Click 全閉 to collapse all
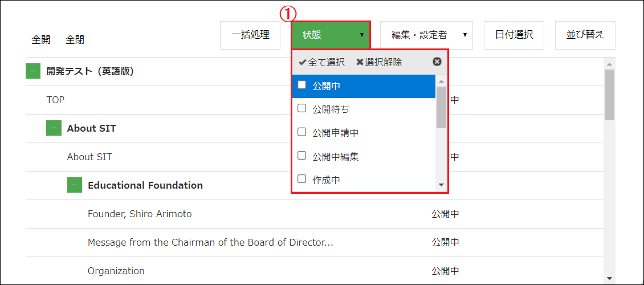The width and height of the screenshot is (644, 285). (75, 40)
